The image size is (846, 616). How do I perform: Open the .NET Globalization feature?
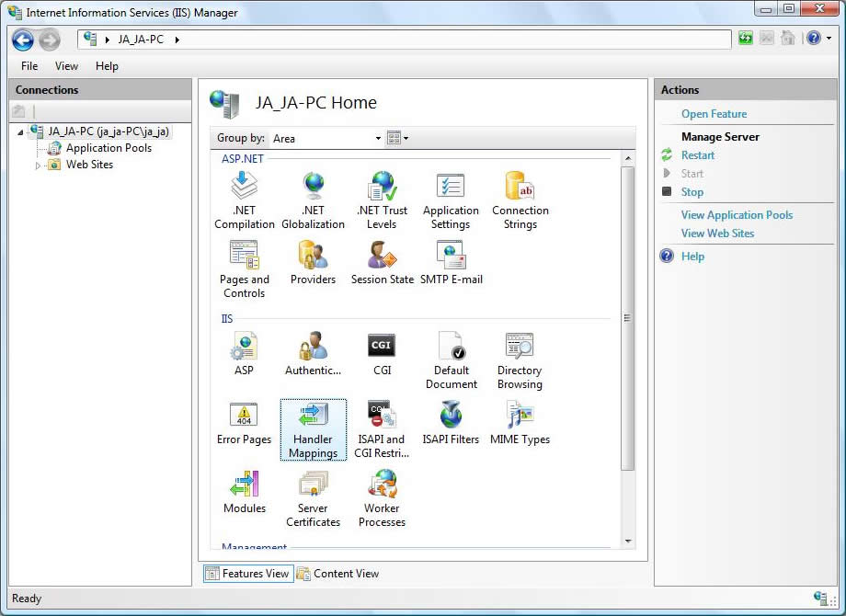pos(313,200)
